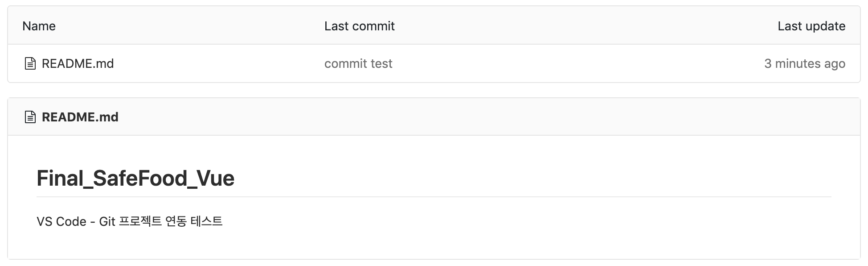Click the Last update column header
This screenshot has height=266, width=868.
coord(811,26)
